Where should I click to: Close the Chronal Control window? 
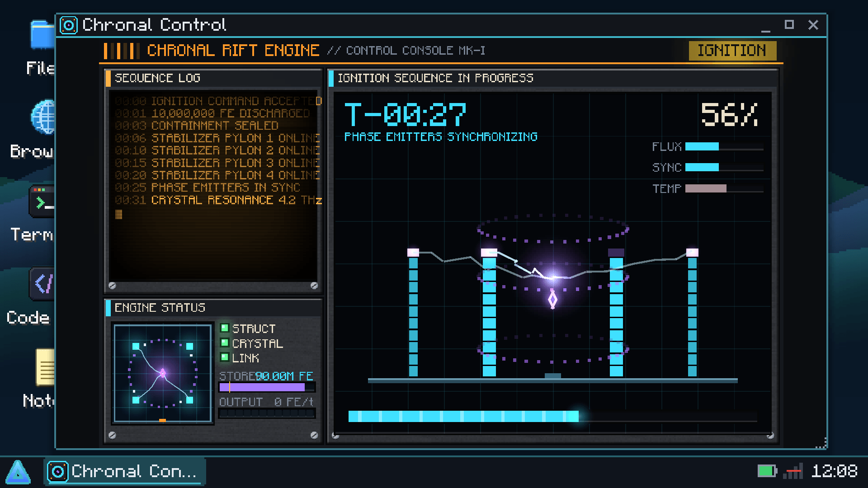click(813, 25)
